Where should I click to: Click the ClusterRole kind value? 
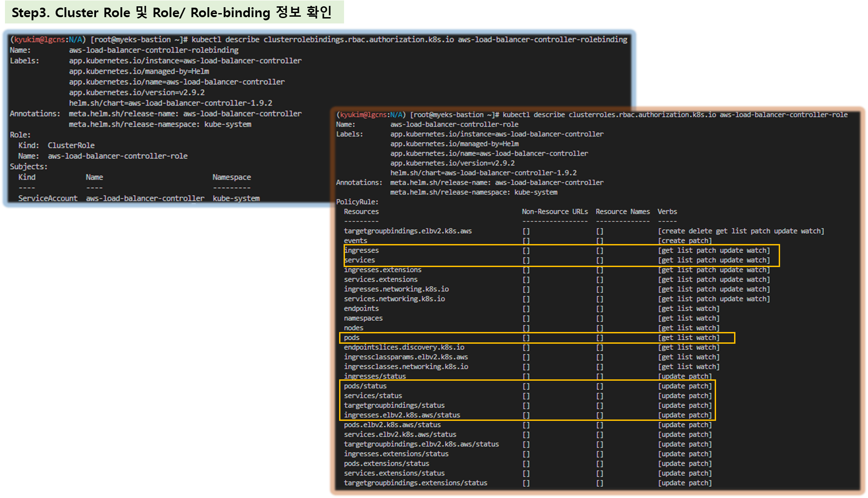[71, 145]
